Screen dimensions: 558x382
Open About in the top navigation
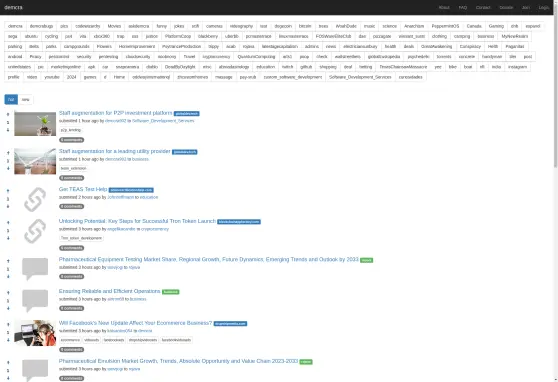tap(444, 7)
